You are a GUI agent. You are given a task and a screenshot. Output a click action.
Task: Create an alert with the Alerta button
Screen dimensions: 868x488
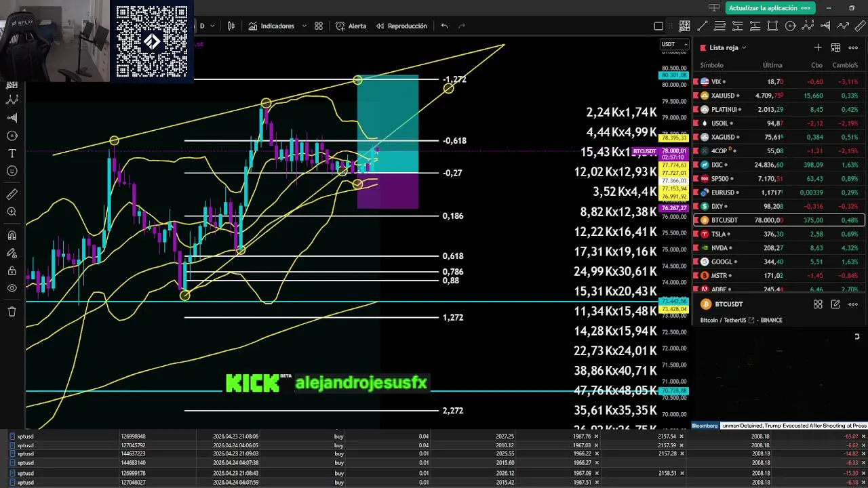coord(351,26)
